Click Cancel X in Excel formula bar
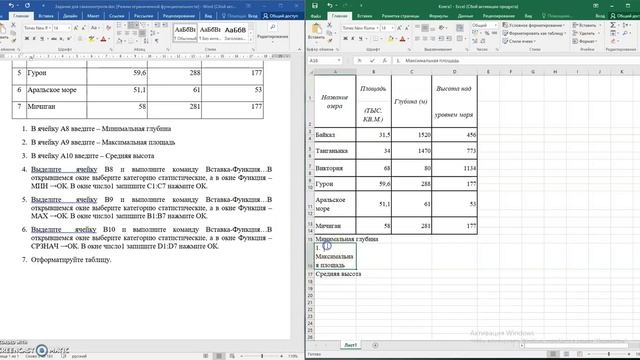Image resolution: width=640 pixels, height=360 pixels. 360,60
